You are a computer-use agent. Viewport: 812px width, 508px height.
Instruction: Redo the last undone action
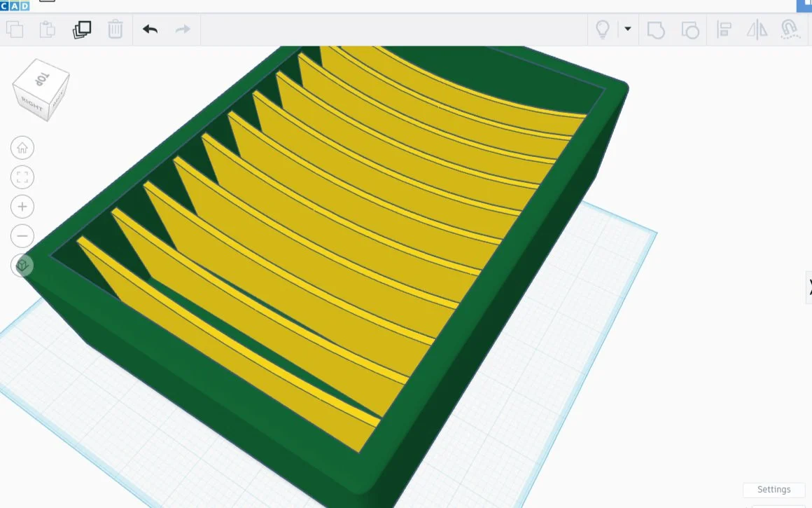click(x=183, y=29)
